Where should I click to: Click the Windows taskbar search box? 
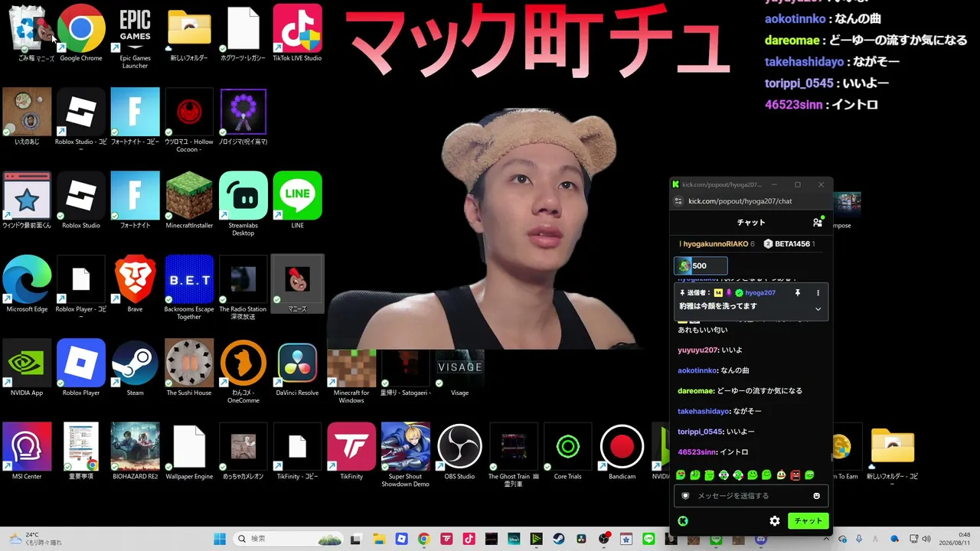[289, 539]
